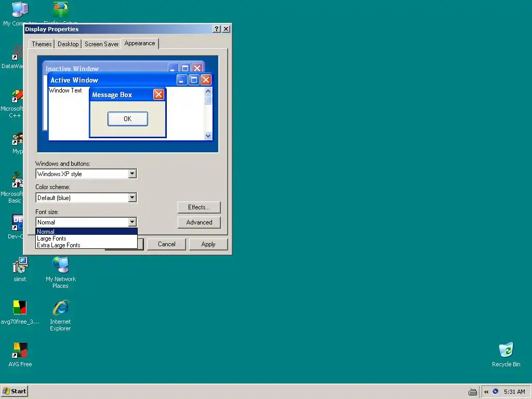532x399 pixels.
Task: Click the Window Text preview label
Action: click(x=65, y=90)
